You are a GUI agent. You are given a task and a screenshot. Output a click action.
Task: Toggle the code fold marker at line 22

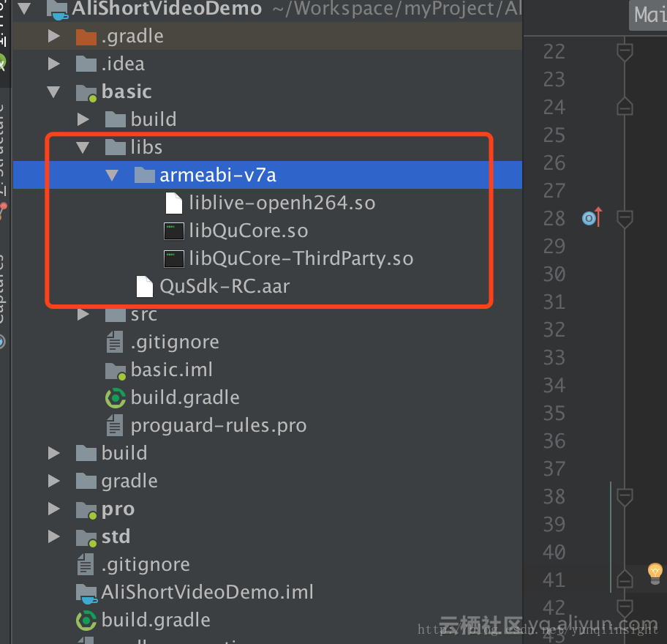(625, 52)
